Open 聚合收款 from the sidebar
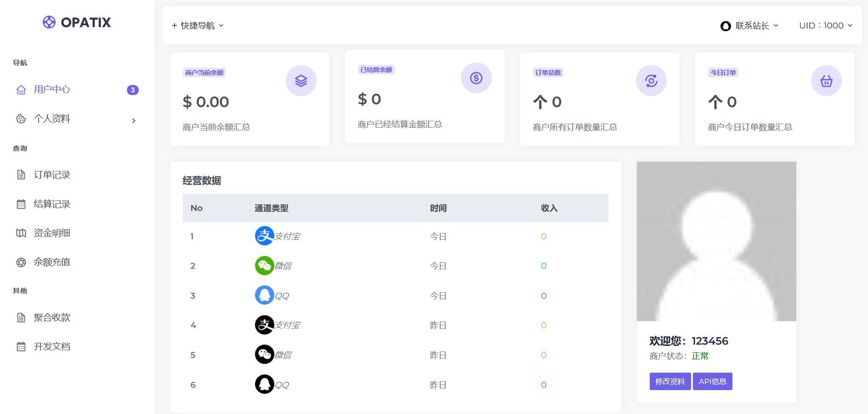Screen dimensions: 868x414 [x=51, y=317]
